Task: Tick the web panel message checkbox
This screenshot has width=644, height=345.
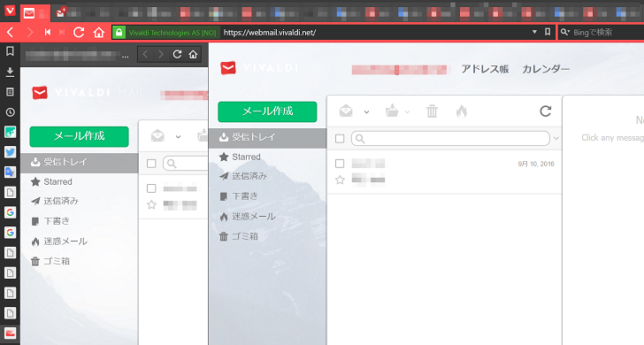Action: (151, 188)
